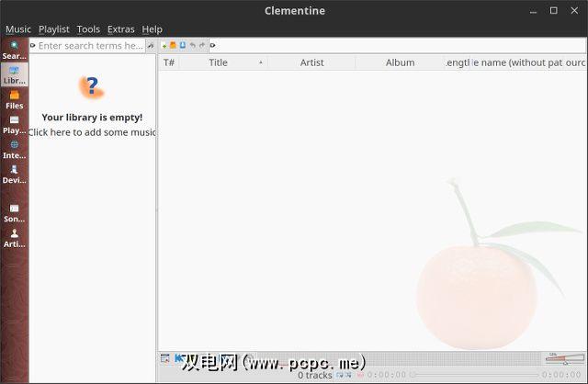Screen dimensions: 588x384
Task: Click the load playlist folder icon
Action: pos(173,45)
